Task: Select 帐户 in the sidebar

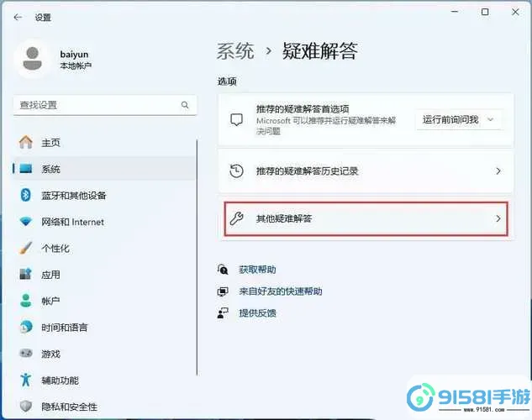Action: (x=50, y=301)
